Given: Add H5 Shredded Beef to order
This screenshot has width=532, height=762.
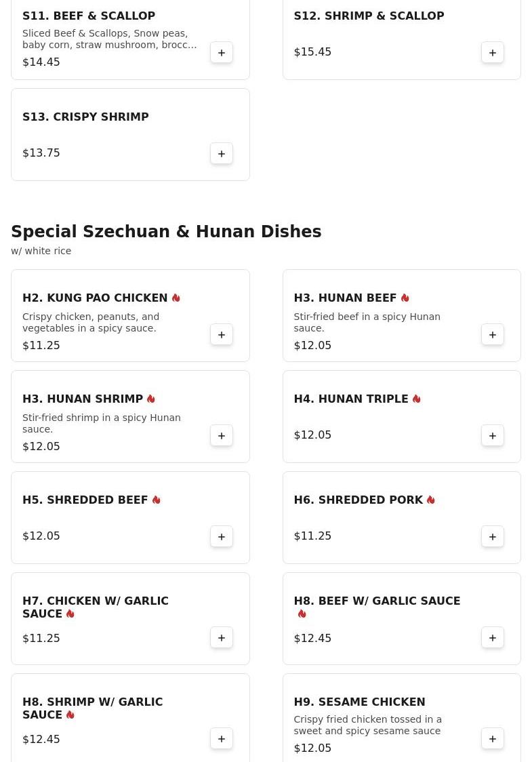Looking at the screenshot, I should (x=222, y=537).
